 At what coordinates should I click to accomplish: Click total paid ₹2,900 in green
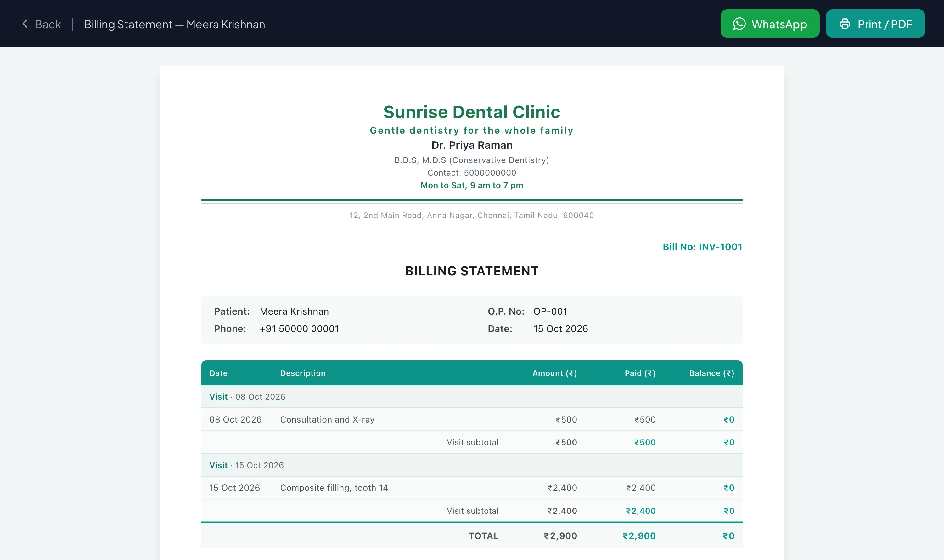click(x=639, y=536)
